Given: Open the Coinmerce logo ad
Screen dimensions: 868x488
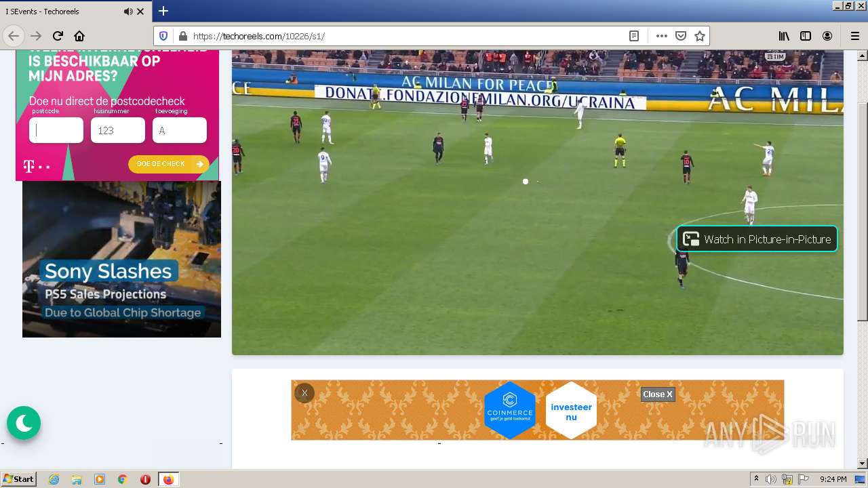Looking at the screenshot, I should [x=510, y=410].
